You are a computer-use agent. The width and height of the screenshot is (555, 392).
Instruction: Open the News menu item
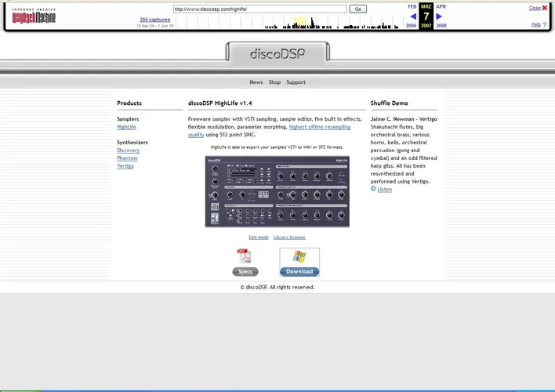(256, 82)
